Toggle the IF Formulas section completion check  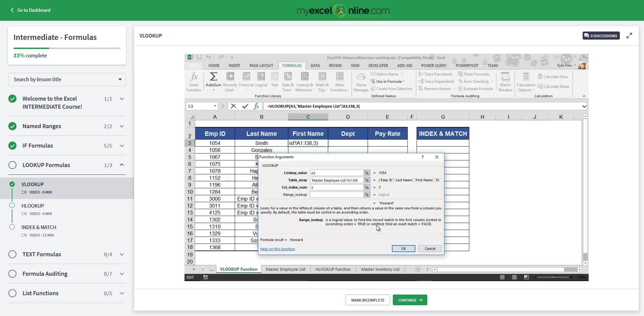coord(12,146)
